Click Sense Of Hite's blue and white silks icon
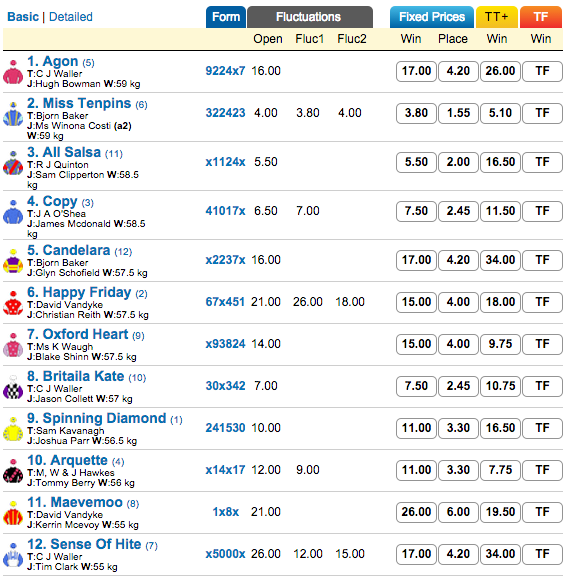The height and width of the screenshot is (583, 568). tap(13, 555)
